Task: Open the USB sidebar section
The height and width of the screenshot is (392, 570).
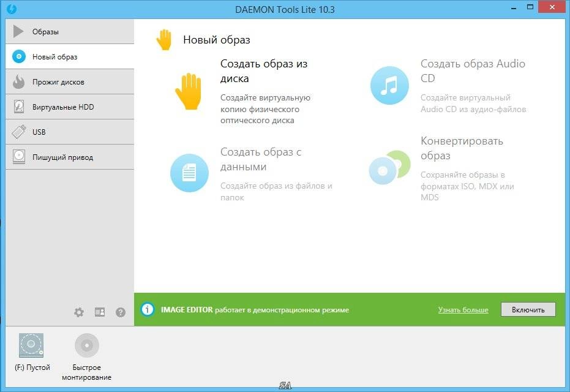Action: coord(70,132)
